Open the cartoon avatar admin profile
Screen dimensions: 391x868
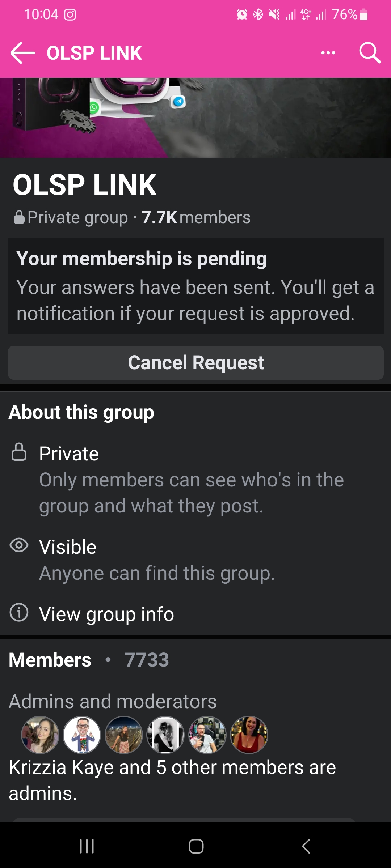coord(82,735)
